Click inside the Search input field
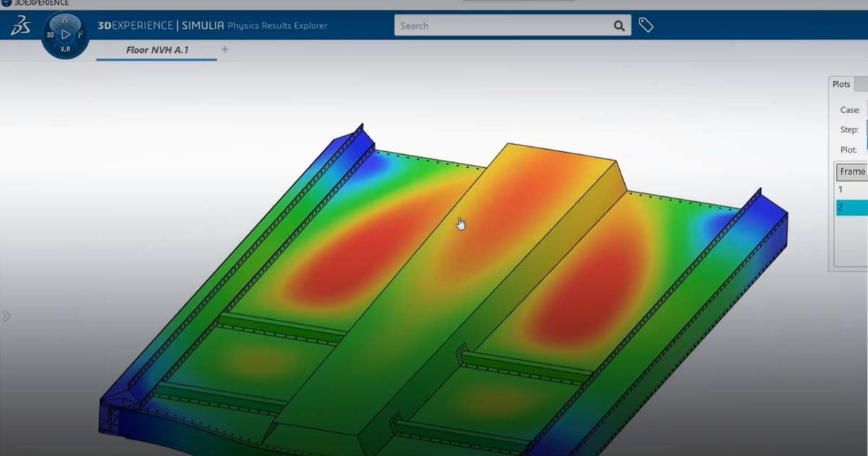868x456 pixels. (506, 25)
